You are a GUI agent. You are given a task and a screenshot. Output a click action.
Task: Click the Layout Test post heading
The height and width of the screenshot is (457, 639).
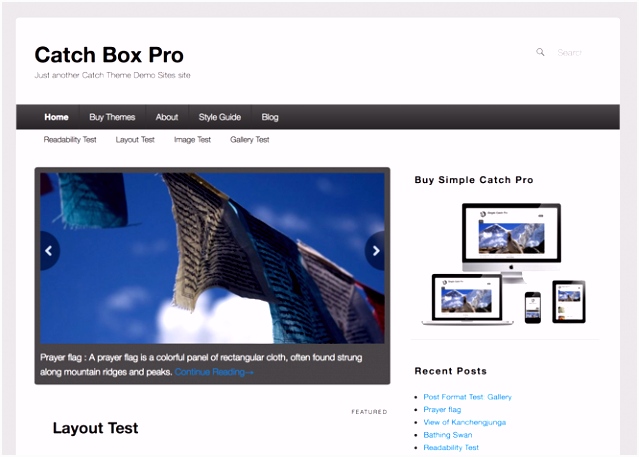coord(95,428)
